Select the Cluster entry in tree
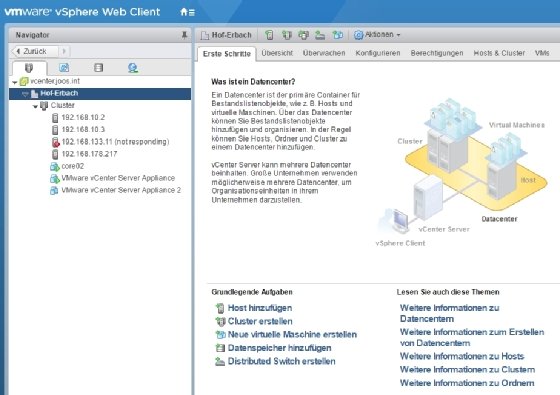Screen dimensions: 560x395 click(x=62, y=105)
